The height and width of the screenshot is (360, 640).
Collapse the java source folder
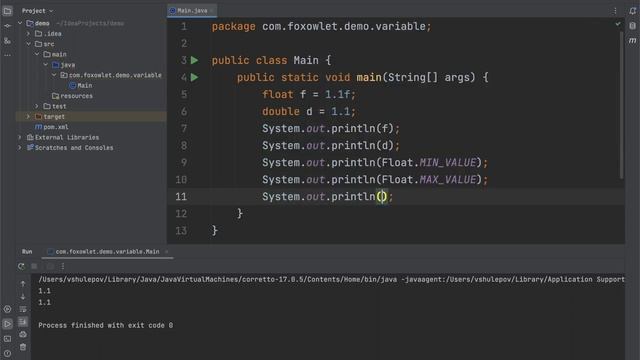(46, 64)
